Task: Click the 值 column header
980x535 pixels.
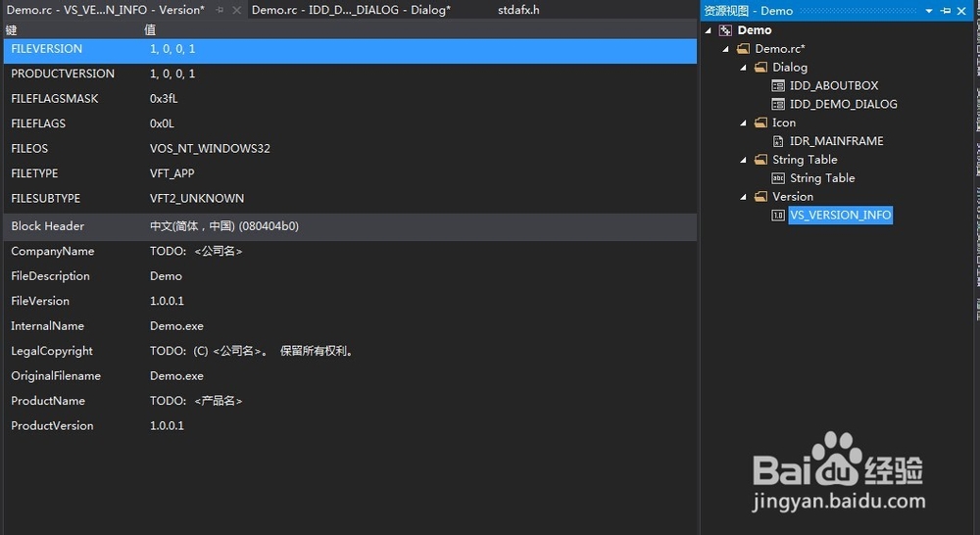Action: point(150,30)
